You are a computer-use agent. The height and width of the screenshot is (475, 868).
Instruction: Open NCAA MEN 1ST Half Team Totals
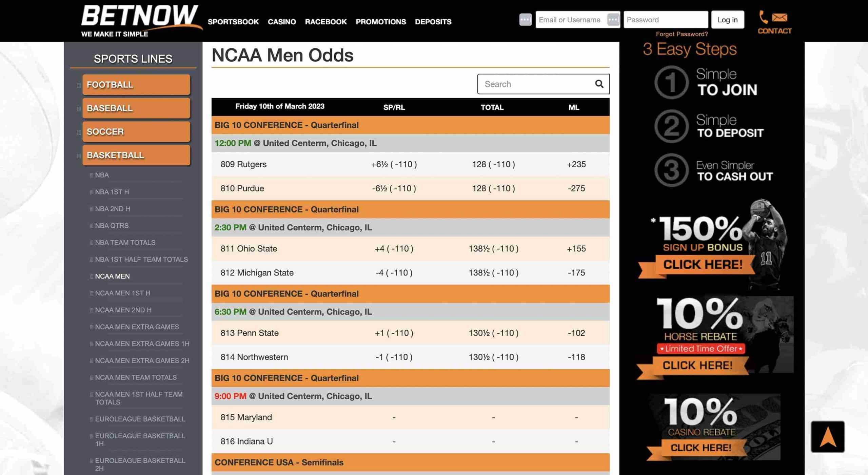click(139, 398)
